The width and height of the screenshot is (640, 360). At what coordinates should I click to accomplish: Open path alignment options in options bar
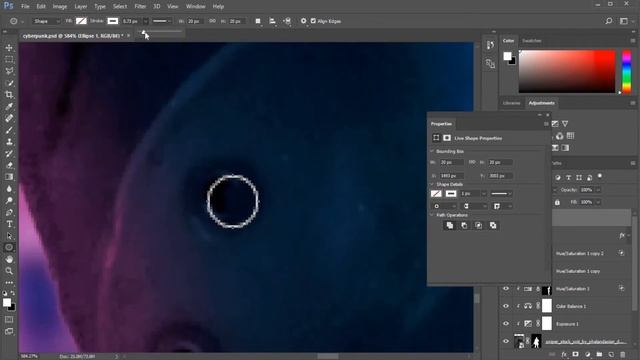tap(272, 21)
